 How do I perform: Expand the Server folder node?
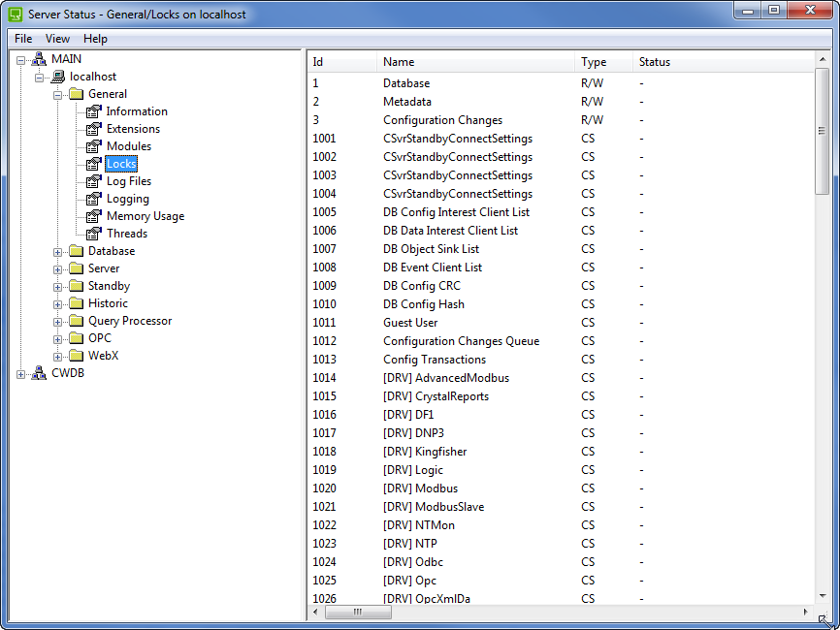tap(57, 269)
